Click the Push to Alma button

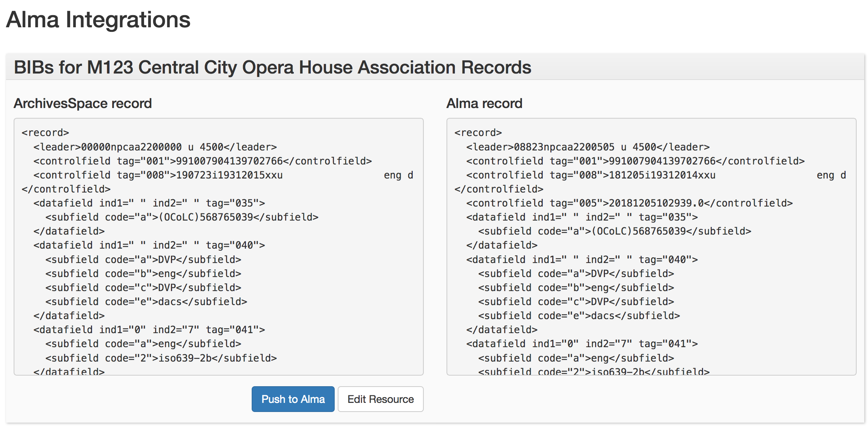point(293,399)
